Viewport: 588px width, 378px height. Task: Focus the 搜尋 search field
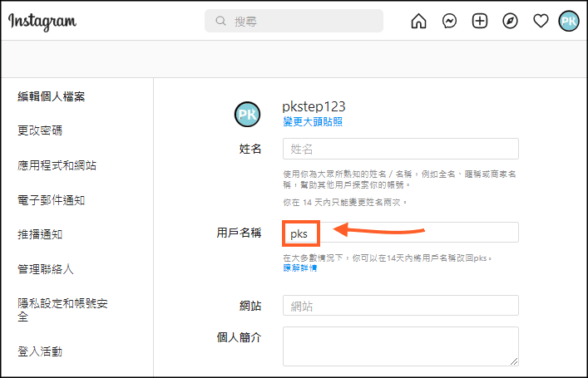click(294, 21)
